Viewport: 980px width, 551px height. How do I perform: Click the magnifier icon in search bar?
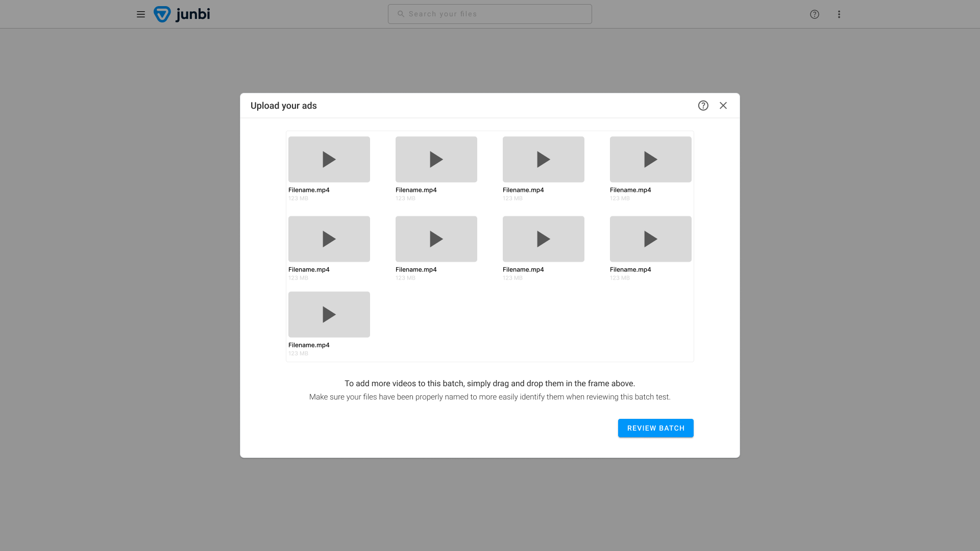pyautogui.click(x=401, y=14)
